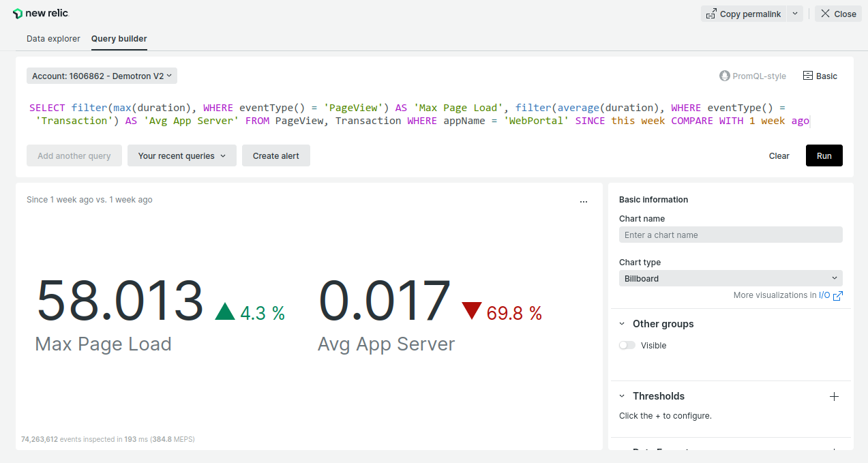Clear the current query
This screenshot has width=868, height=463.
779,155
